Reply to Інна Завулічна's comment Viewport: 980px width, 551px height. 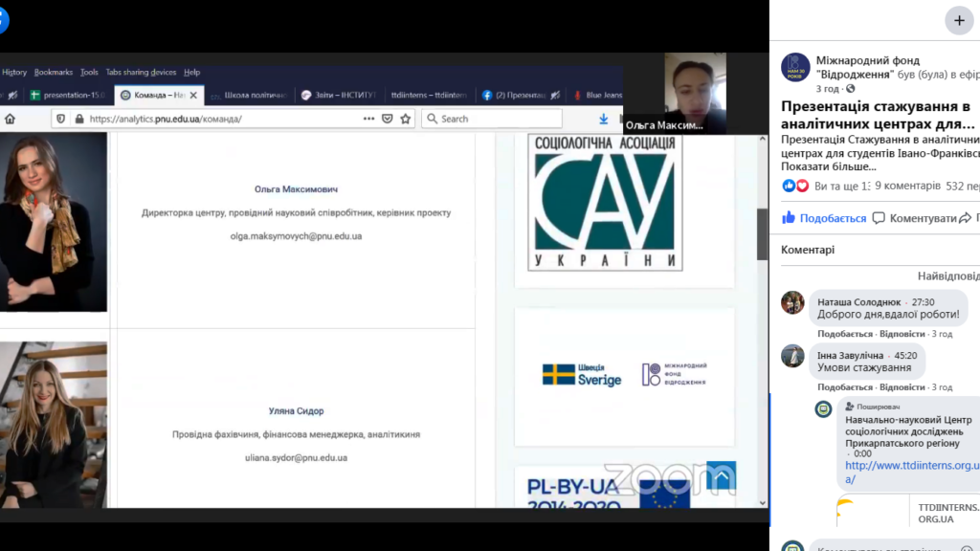pyautogui.click(x=902, y=387)
